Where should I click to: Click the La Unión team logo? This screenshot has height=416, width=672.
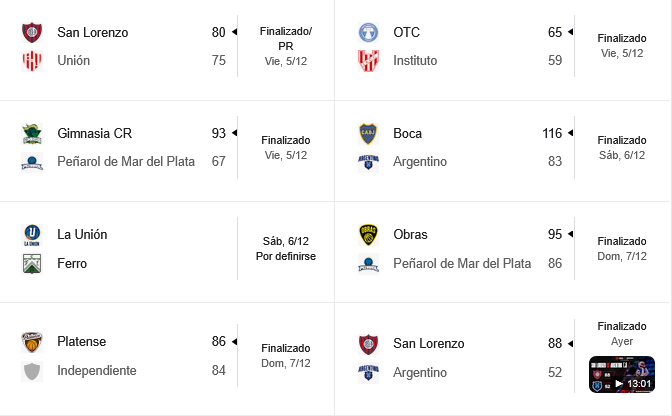(x=31, y=235)
